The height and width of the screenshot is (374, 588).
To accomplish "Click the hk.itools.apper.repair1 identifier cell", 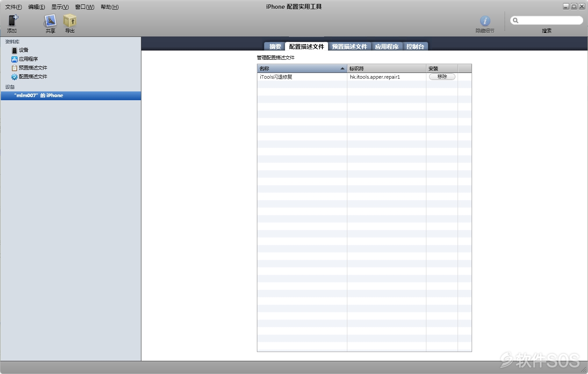I will point(386,77).
